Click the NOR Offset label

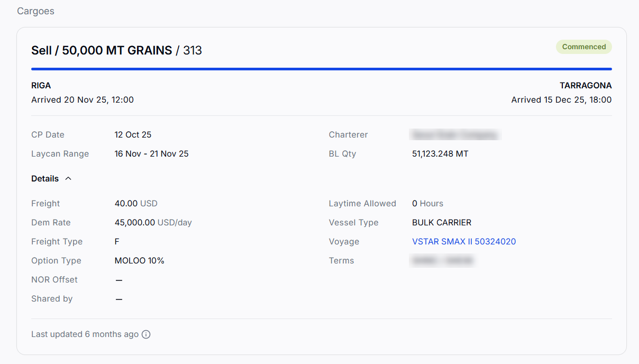(54, 280)
